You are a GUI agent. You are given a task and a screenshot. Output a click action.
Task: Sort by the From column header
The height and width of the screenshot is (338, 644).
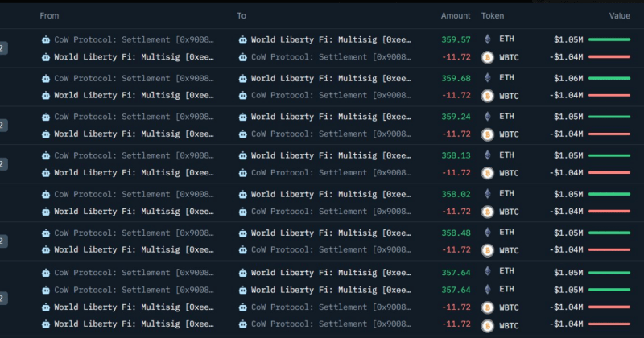click(x=49, y=16)
